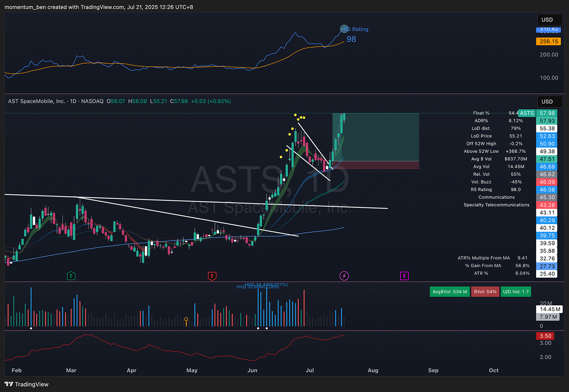Click the 40.29 blue price label
The width and height of the screenshot is (569, 392).
(x=547, y=220)
